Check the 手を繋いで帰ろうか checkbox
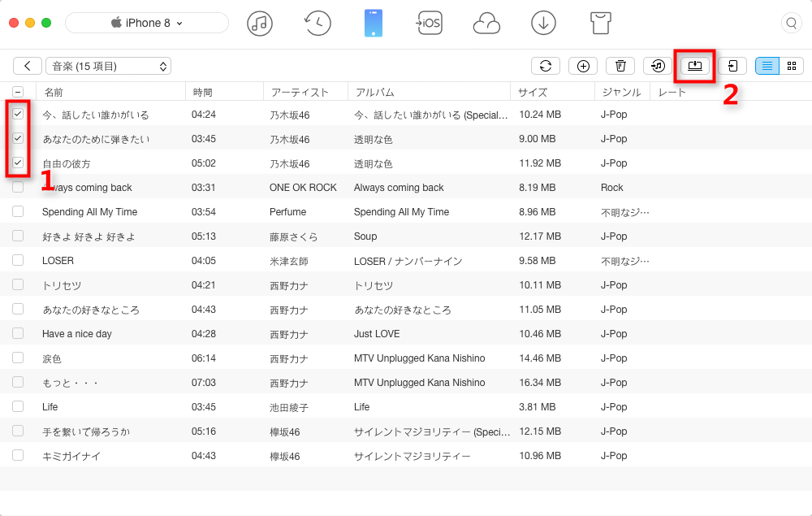The image size is (812, 516). tap(18, 431)
